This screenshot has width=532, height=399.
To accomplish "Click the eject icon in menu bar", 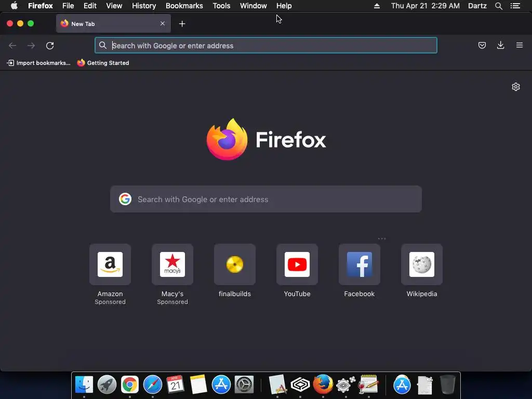I will pos(377,6).
